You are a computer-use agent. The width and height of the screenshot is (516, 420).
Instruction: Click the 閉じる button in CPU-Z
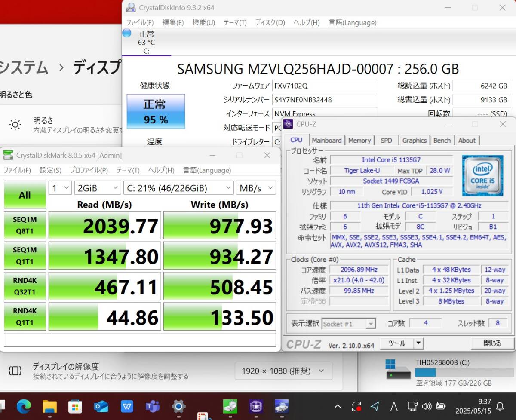[x=492, y=343]
